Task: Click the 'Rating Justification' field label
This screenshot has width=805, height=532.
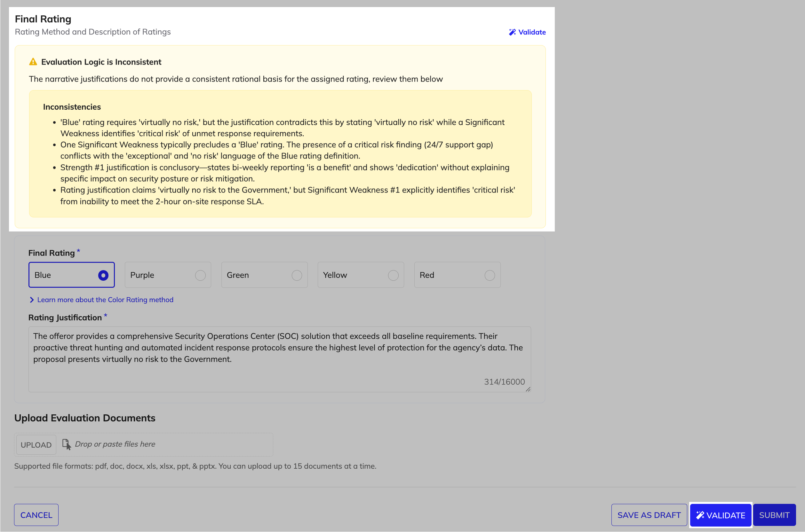Action: pos(65,317)
